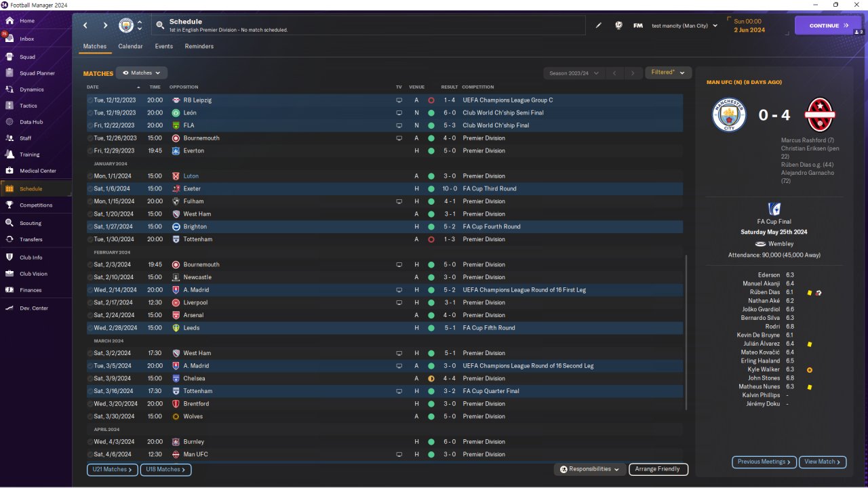Click the help icon beside the pencil

[x=618, y=26]
